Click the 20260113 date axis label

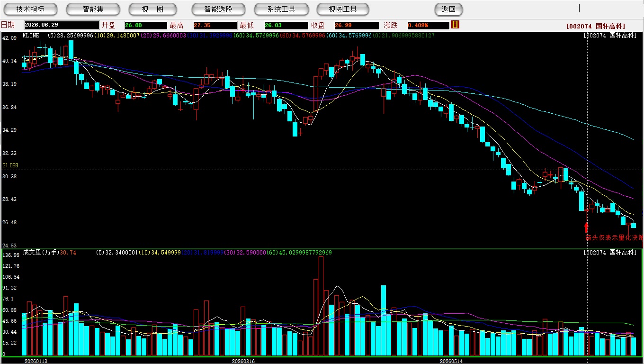click(x=36, y=361)
